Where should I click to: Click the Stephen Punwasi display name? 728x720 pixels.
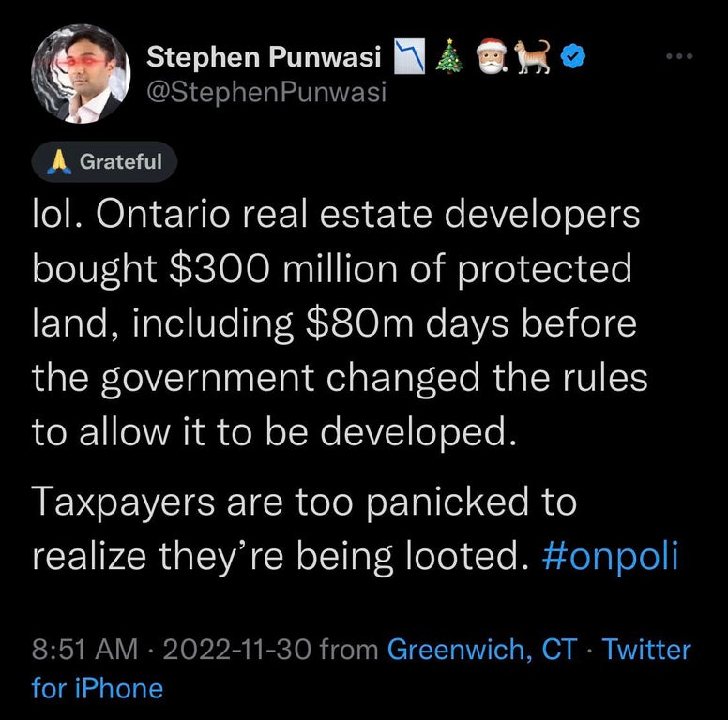pyautogui.click(x=263, y=59)
